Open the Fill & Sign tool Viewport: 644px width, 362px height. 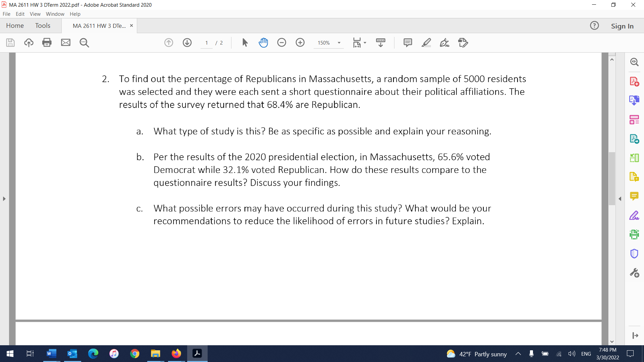444,43
